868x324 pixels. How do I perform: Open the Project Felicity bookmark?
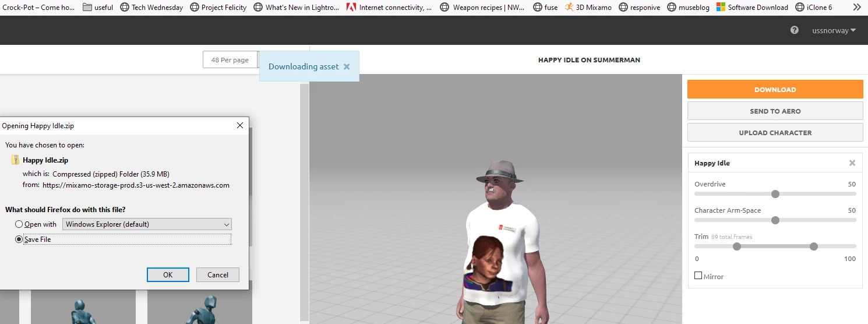[218, 8]
